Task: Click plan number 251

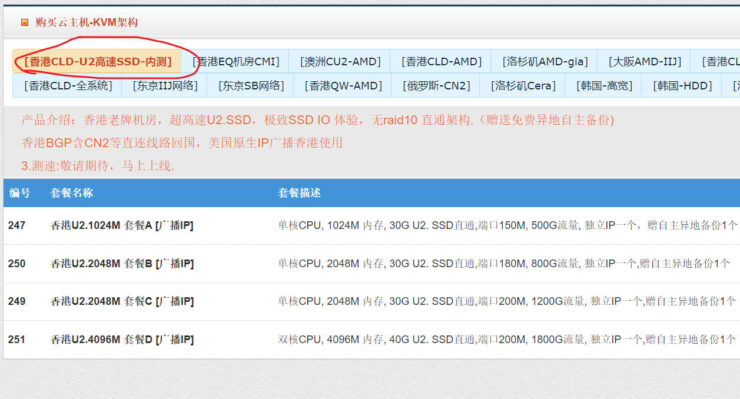Action: 17,340
